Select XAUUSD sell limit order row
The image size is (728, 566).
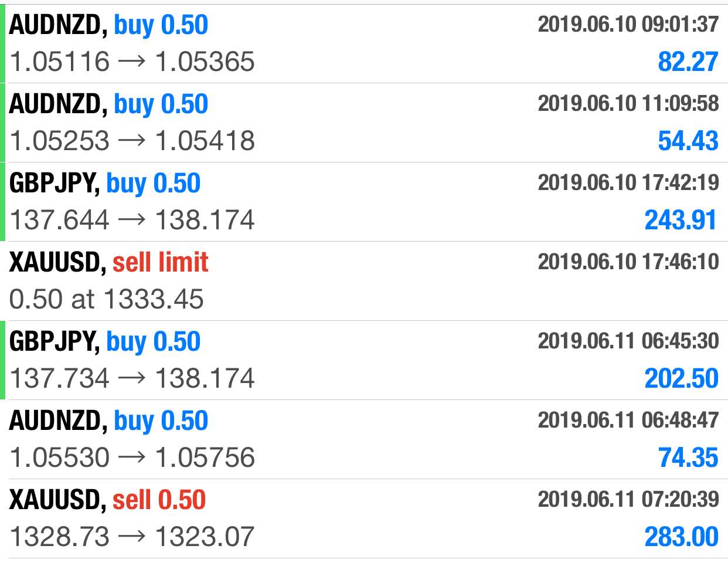pyautogui.click(x=364, y=281)
